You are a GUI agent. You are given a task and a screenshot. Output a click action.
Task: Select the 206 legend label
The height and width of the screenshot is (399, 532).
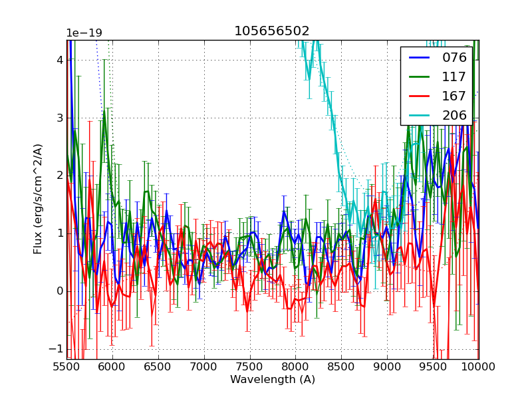pos(454,115)
